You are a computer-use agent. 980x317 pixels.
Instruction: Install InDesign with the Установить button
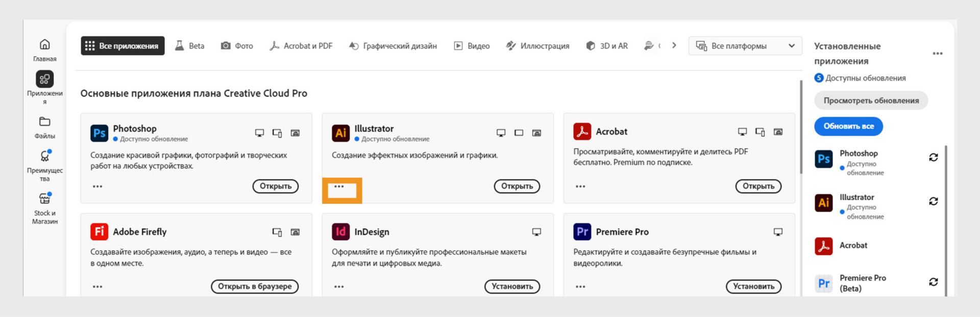coord(512,286)
